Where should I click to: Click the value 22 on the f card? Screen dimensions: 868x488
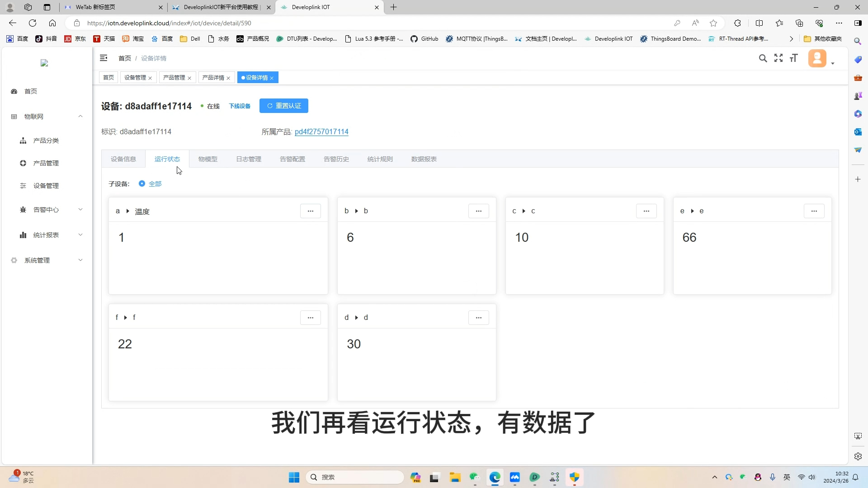pyautogui.click(x=125, y=344)
